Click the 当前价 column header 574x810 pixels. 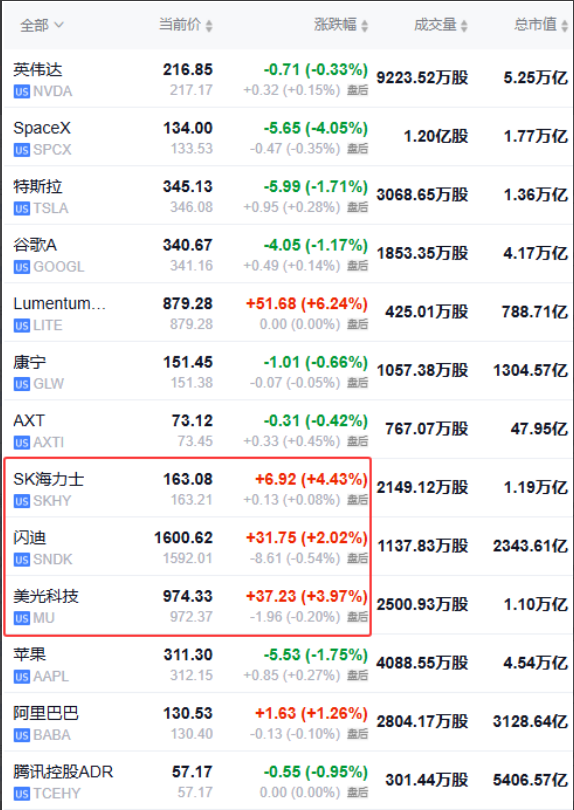[180, 24]
